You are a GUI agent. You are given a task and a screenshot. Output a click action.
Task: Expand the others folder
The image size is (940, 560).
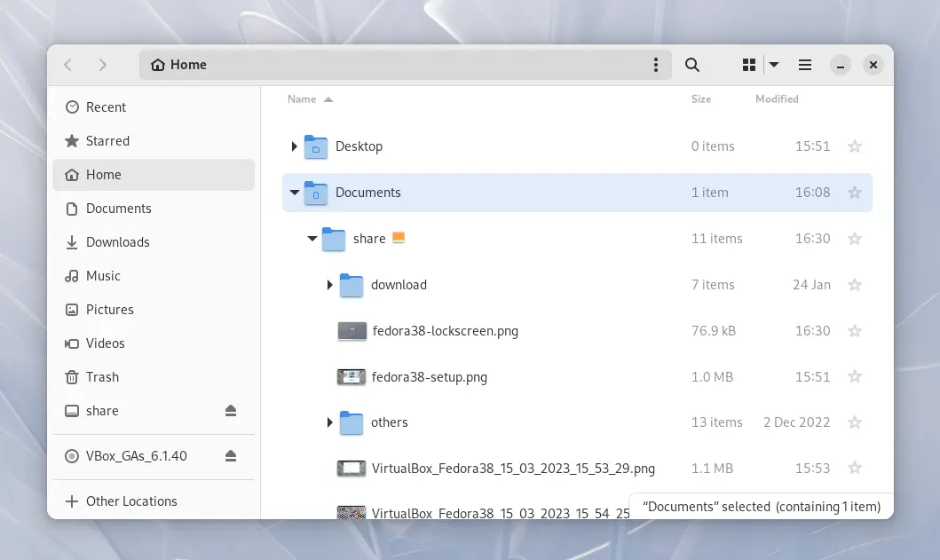point(329,422)
